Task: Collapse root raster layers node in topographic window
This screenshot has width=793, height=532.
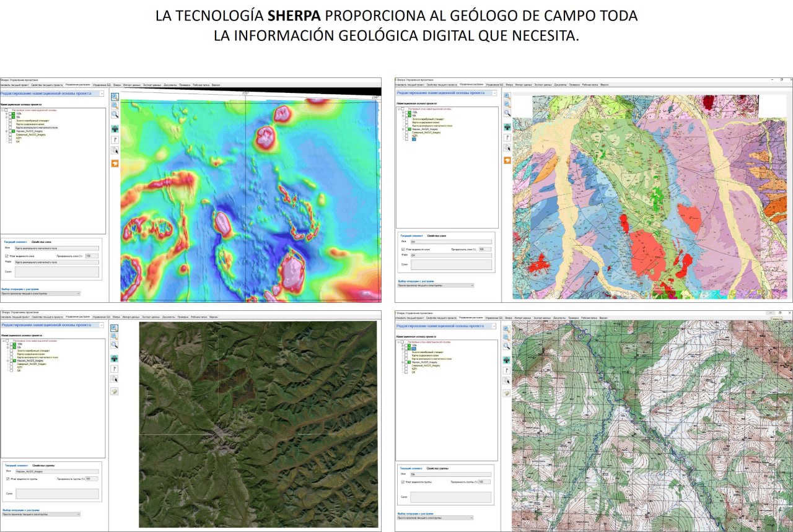Action: tap(398, 341)
